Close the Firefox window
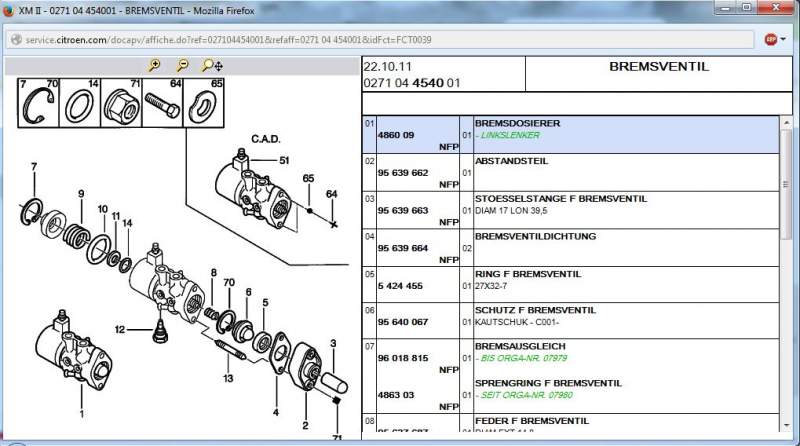The width and height of the screenshot is (800, 446). click(x=775, y=7)
